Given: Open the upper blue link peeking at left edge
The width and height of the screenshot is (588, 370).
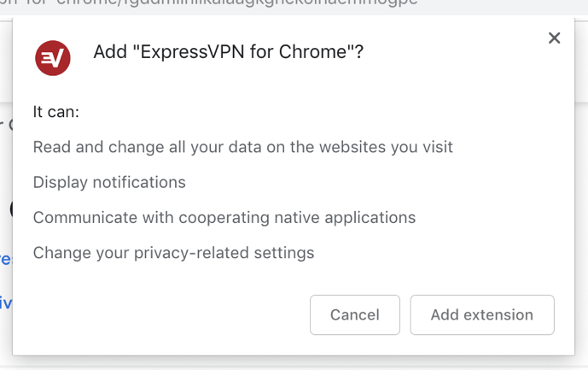Looking at the screenshot, I should tap(6, 259).
